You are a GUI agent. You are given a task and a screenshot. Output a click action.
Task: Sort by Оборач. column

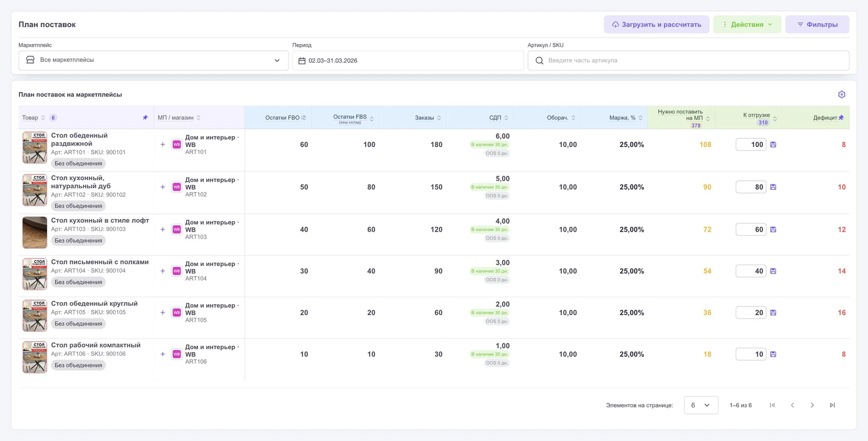(x=573, y=118)
